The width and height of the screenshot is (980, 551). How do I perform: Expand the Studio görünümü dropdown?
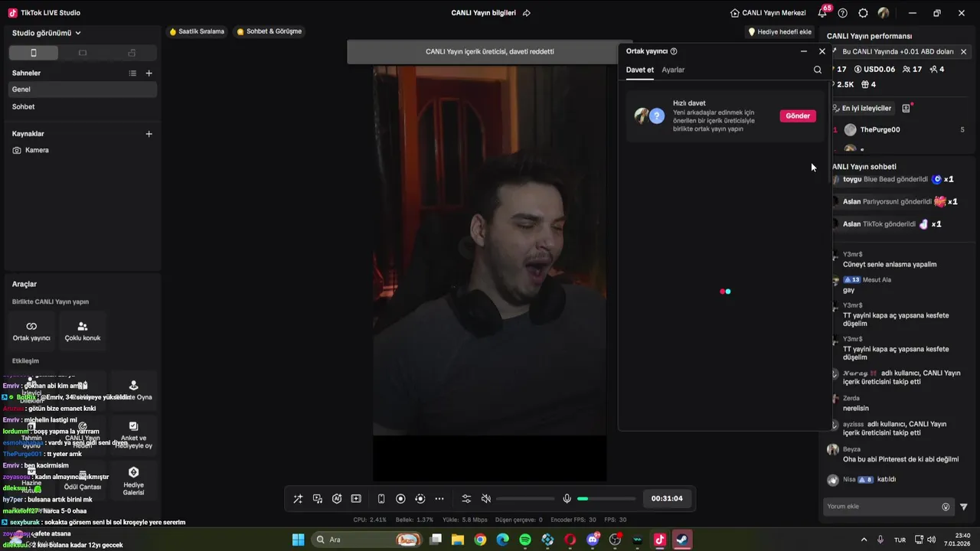pos(47,33)
